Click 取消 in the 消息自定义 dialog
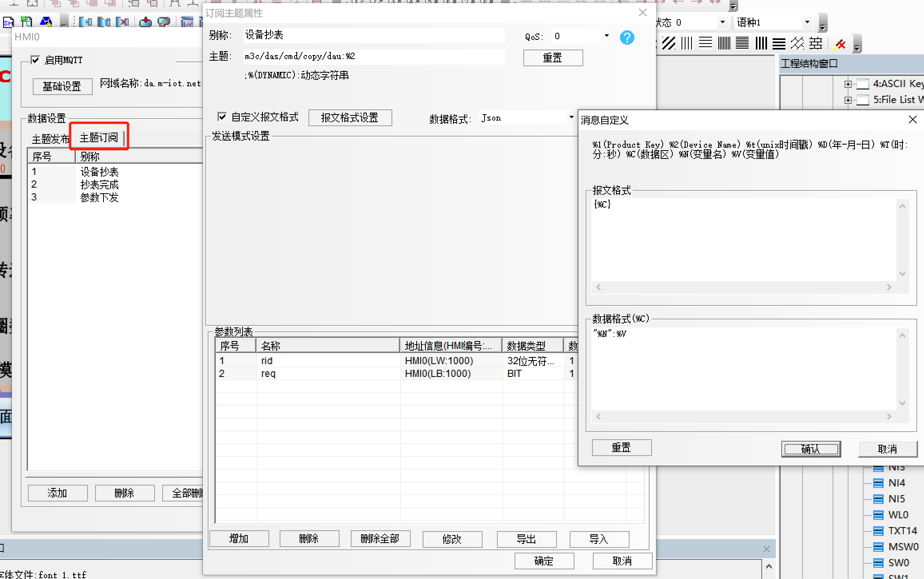 888,449
